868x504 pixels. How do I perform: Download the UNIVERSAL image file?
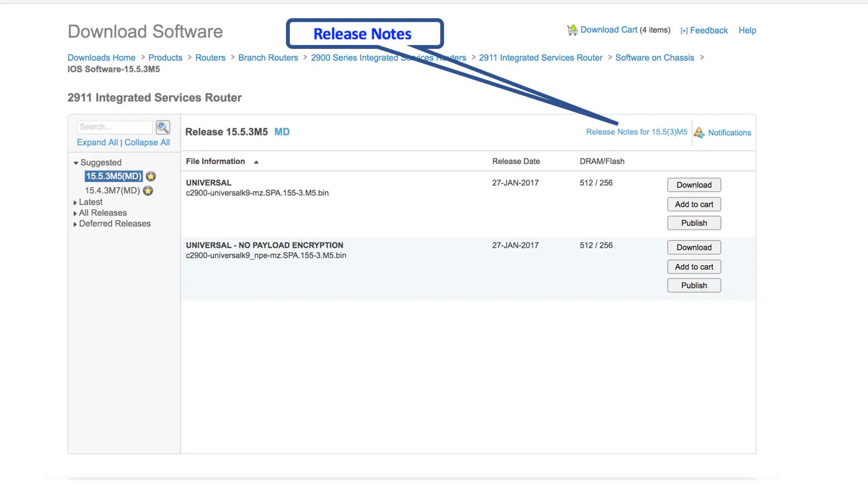pos(694,185)
